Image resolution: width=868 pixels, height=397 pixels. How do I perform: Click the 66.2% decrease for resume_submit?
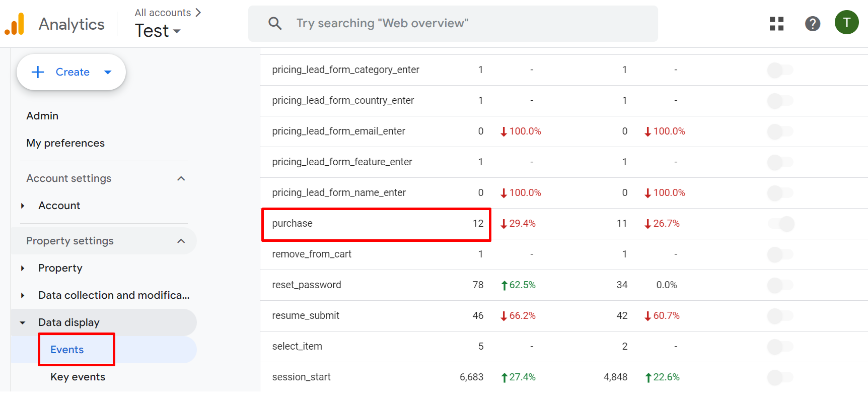(518, 315)
